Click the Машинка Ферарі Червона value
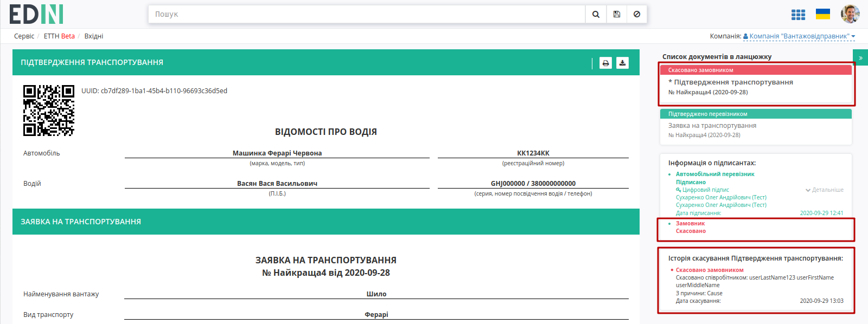The width and height of the screenshot is (868, 324). (277, 153)
